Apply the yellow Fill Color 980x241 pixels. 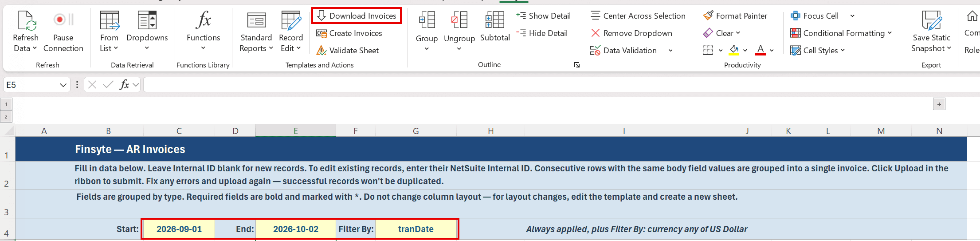click(x=734, y=50)
